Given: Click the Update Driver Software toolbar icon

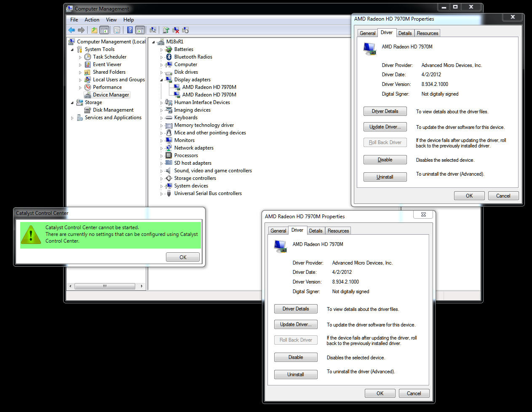Looking at the screenshot, I should click(x=166, y=30).
